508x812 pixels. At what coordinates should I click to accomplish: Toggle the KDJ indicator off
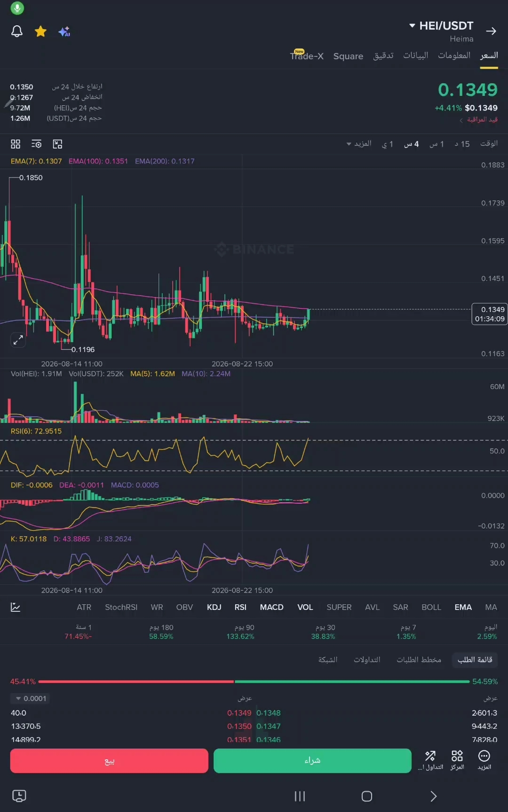214,607
